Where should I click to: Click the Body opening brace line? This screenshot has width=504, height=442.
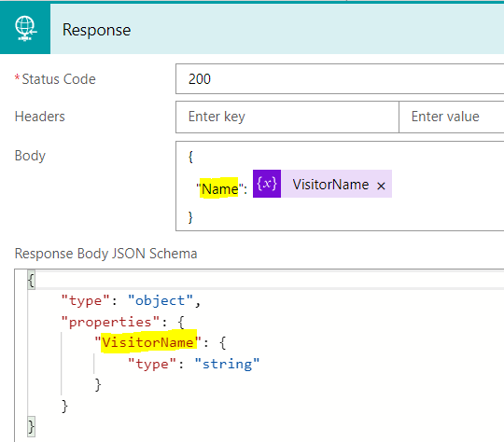tap(190, 157)
